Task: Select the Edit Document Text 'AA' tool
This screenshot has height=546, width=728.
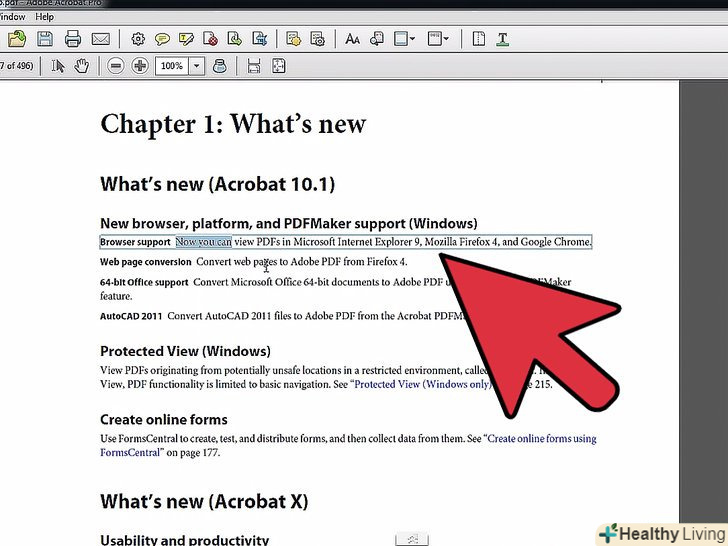Action: pyautogui.click(x=352, y=39)
